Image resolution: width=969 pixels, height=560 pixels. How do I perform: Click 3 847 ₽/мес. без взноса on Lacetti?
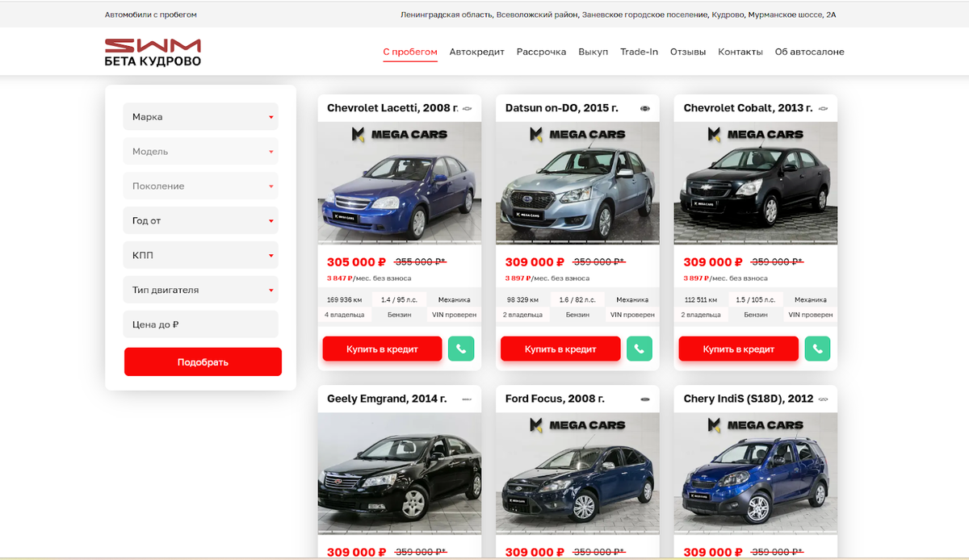coord(369,278)
